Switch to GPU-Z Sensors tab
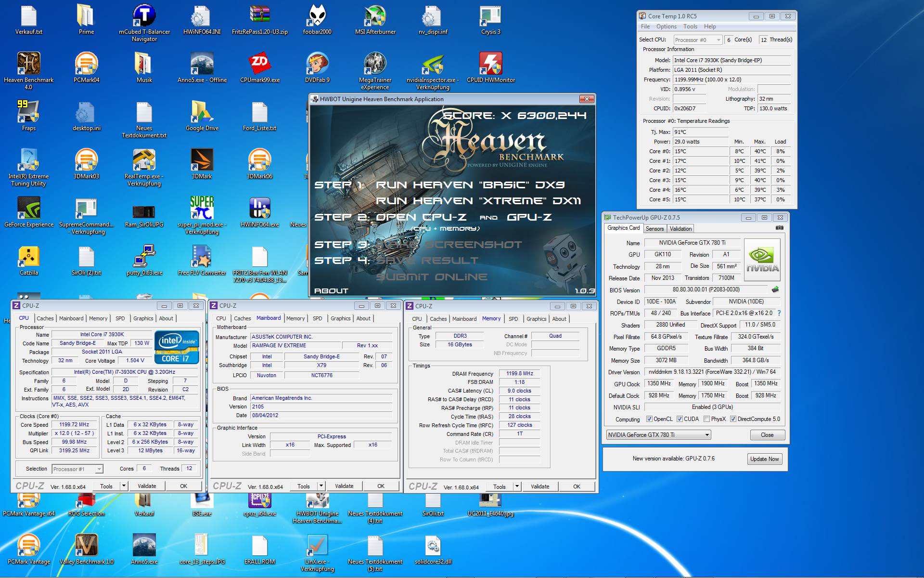924x578 pixels. tap(654, 229)
